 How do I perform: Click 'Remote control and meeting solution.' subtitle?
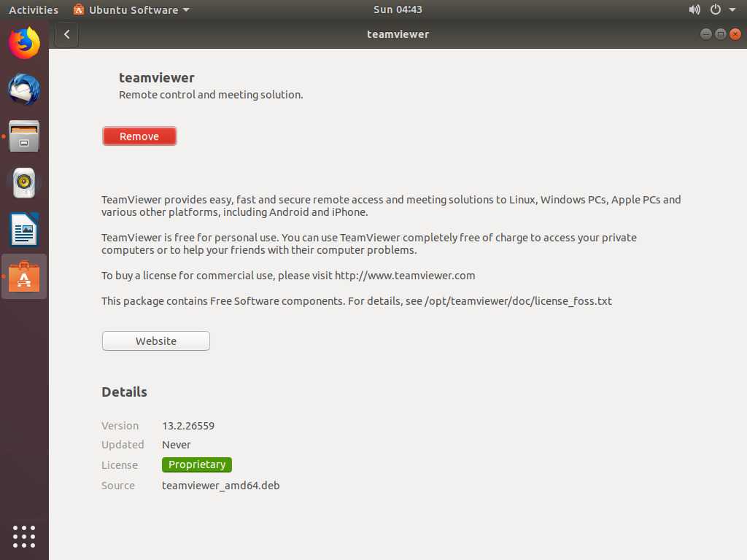(x=211, y=95)
